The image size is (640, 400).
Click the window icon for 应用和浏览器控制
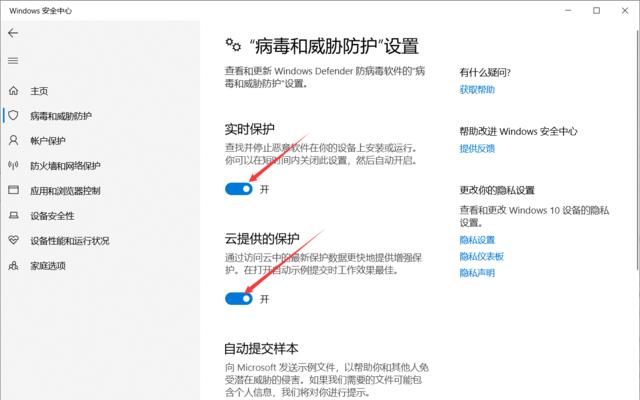[13, 190]
